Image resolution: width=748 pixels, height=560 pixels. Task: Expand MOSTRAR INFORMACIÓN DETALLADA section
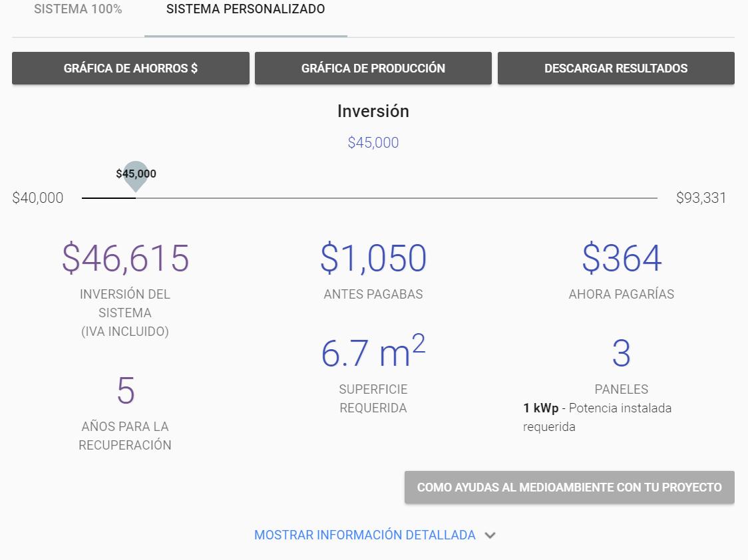click(365, 535)
